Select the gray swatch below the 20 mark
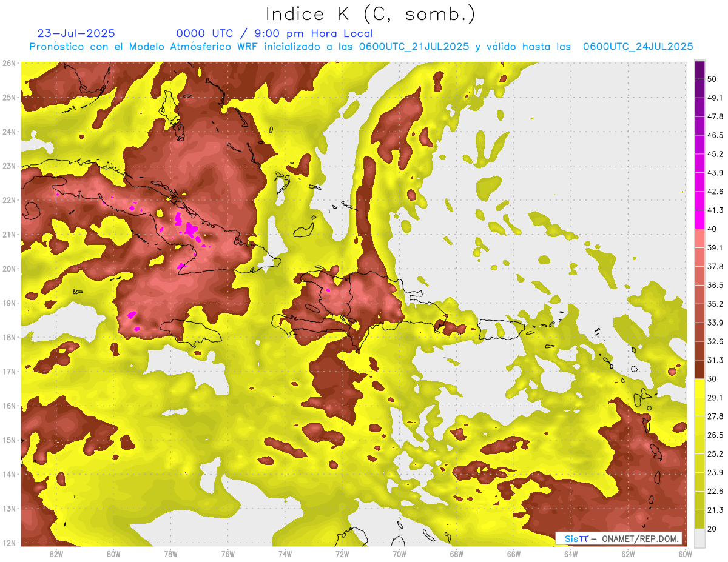Image resolution: width=728 pixels, height=562 pixels. coord(699,537)
